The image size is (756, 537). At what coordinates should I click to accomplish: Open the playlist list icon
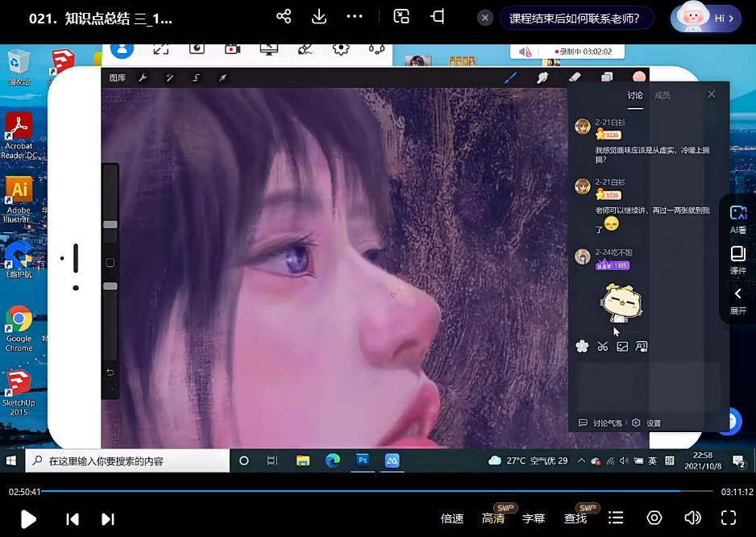tap(616, 518)
